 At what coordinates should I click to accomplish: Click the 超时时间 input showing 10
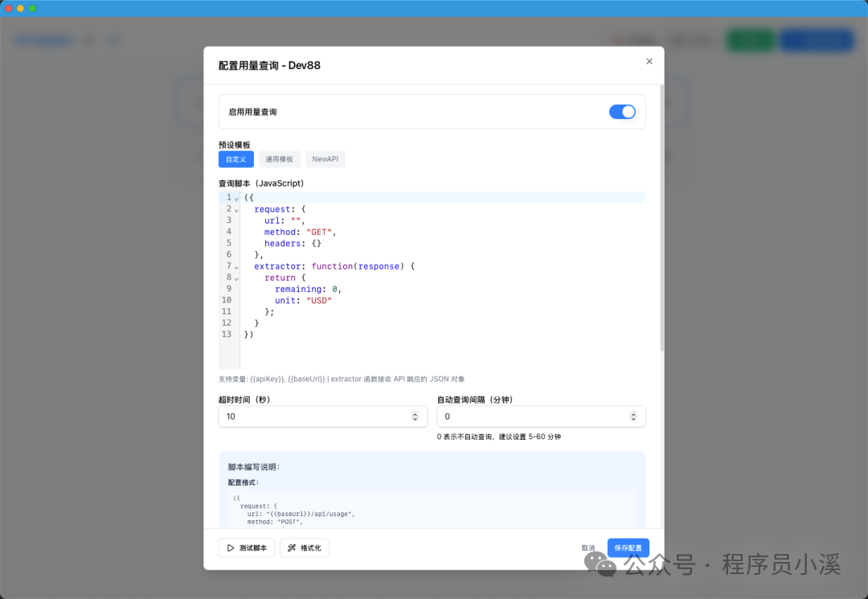coord(321,416)
